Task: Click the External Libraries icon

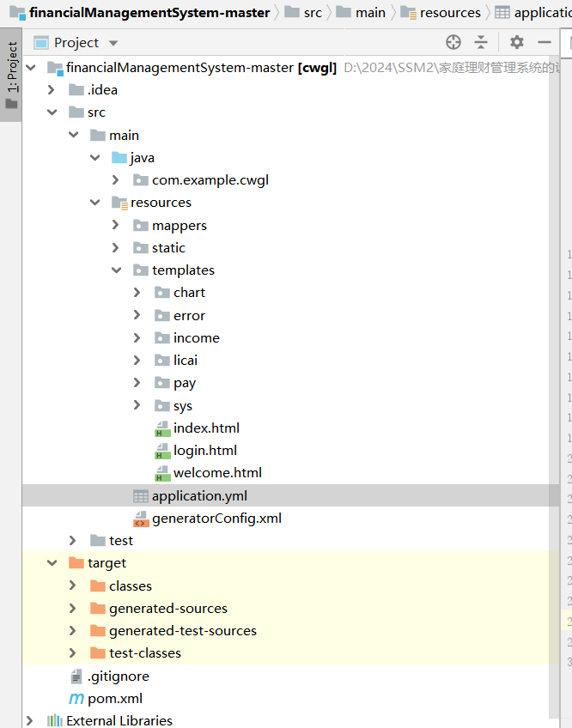Action: pyautogui.click(x=55, y=721)
